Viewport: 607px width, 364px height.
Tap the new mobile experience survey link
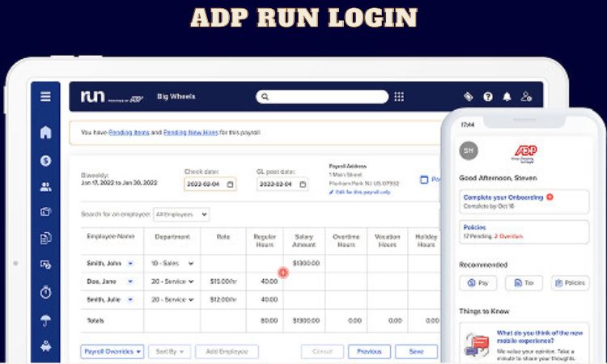tap(540, 336)
